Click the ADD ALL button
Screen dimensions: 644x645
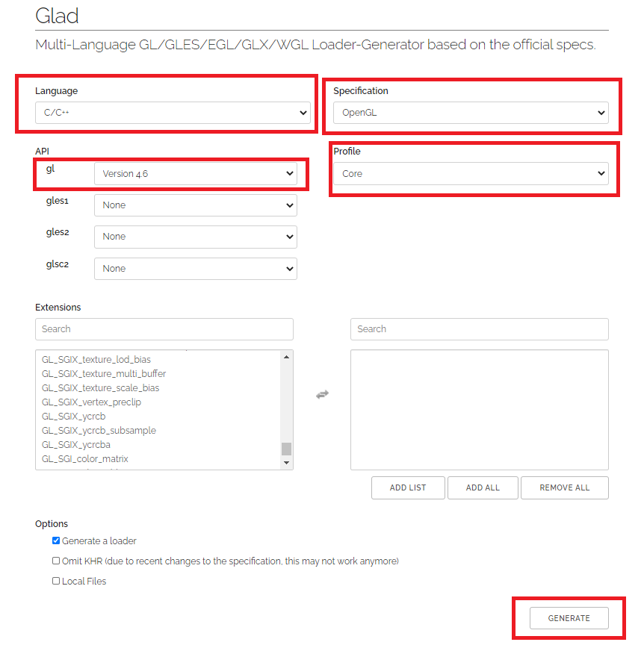pyautogui.click(x=482, y=487)
